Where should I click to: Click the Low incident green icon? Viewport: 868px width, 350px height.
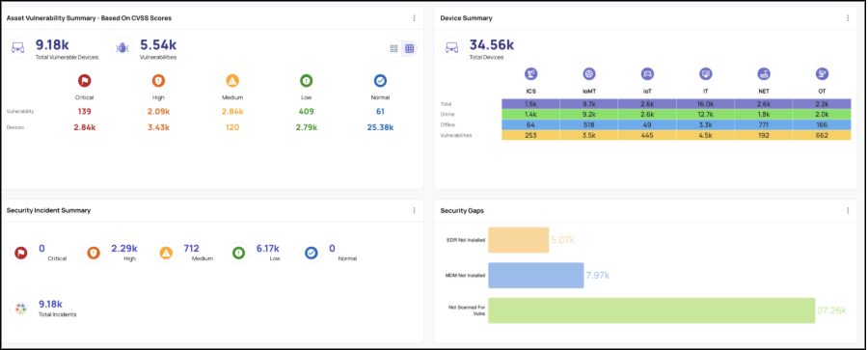point(238,253)
